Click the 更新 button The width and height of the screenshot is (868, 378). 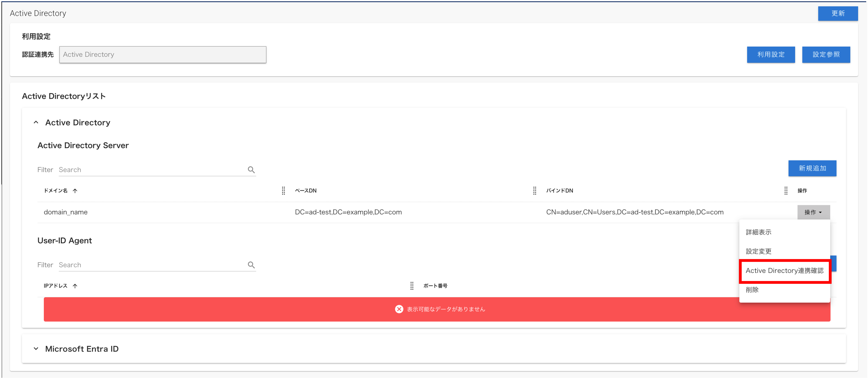point(838,14)
